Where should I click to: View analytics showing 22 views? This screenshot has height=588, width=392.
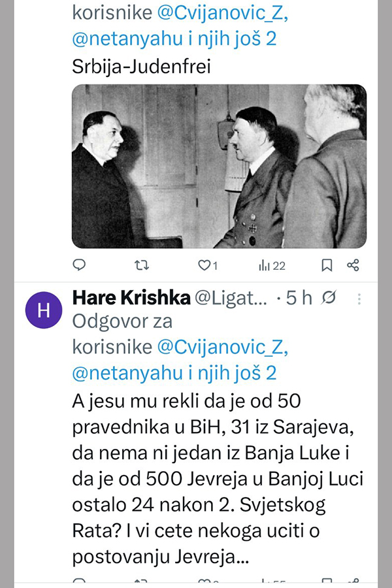[x=272, y=265]
